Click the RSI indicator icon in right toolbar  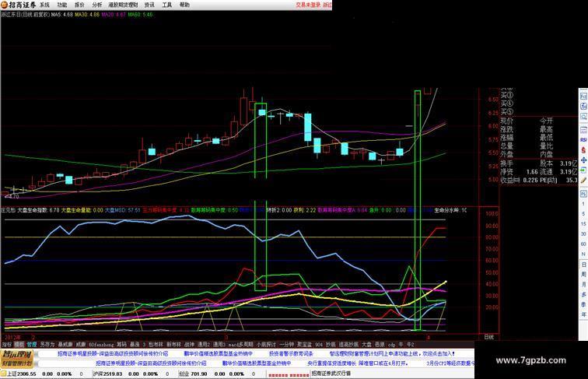(x=584, y=139)
